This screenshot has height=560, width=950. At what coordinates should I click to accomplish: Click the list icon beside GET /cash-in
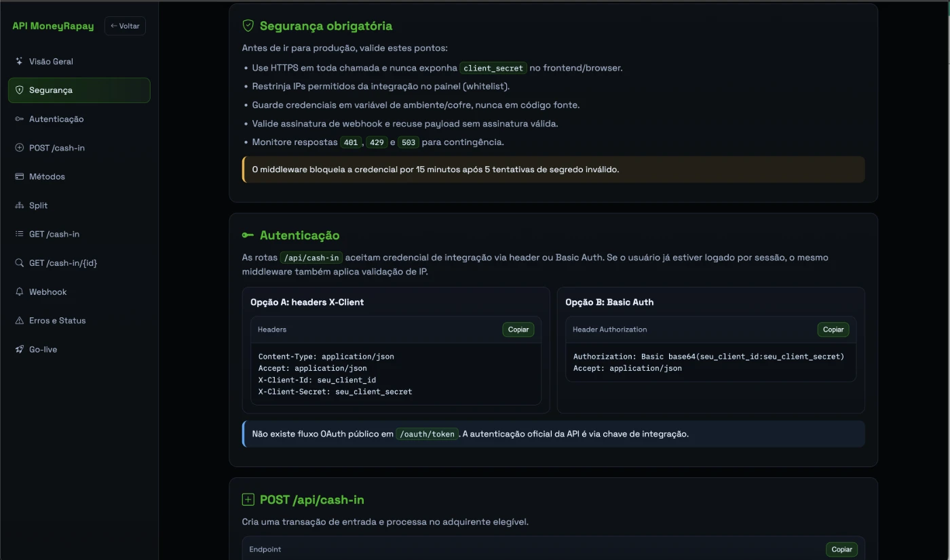(x=19, y=234)
